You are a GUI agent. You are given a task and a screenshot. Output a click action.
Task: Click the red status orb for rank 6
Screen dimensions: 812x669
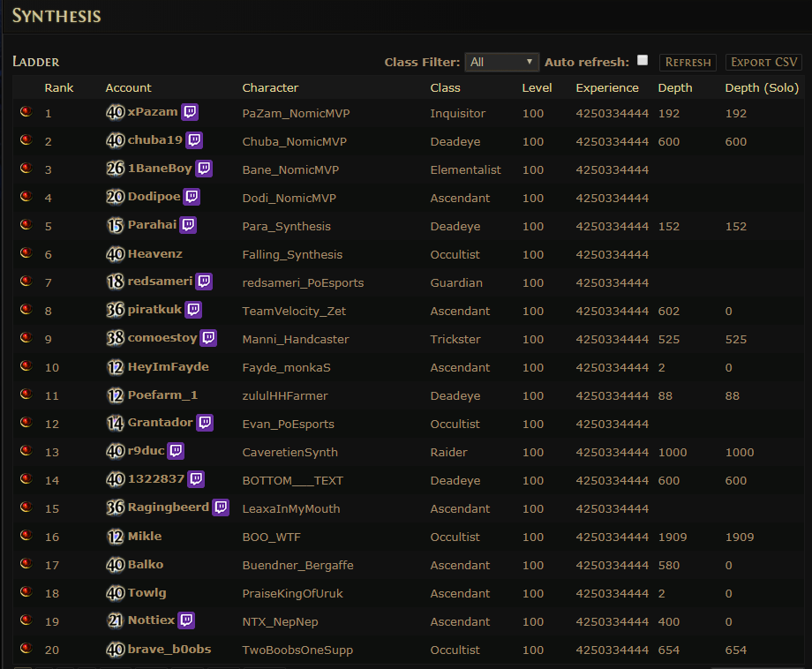click(26, 252)
